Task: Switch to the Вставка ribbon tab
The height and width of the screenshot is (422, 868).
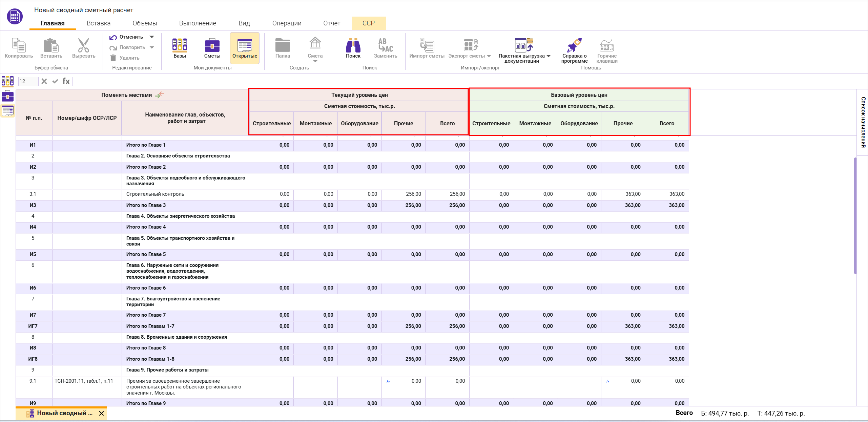Action: [x=98, y=23]
